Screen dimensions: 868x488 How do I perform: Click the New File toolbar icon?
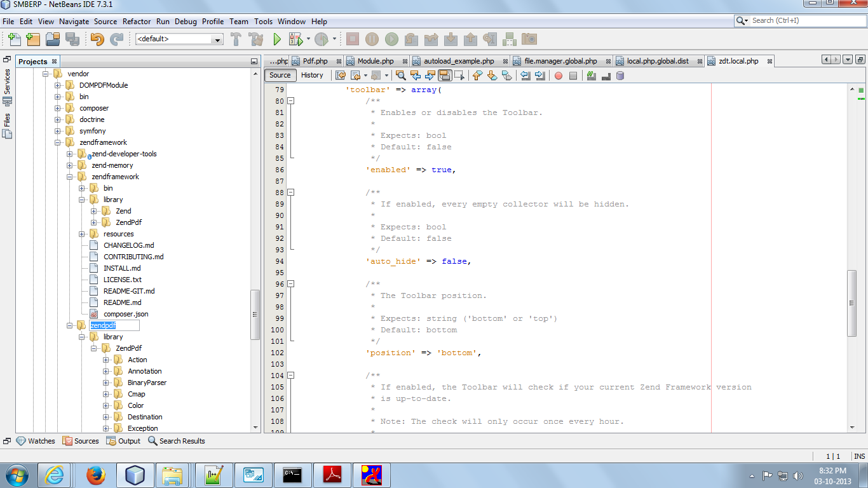(14, 39)
